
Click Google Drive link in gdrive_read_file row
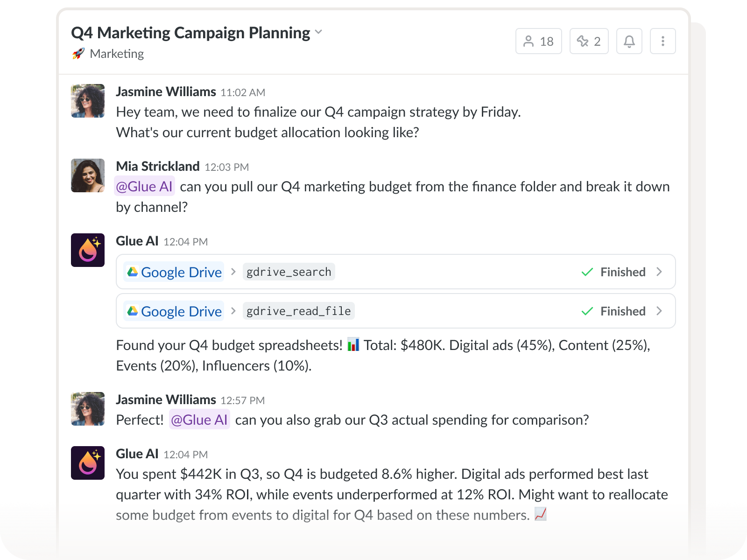(174, 311)
